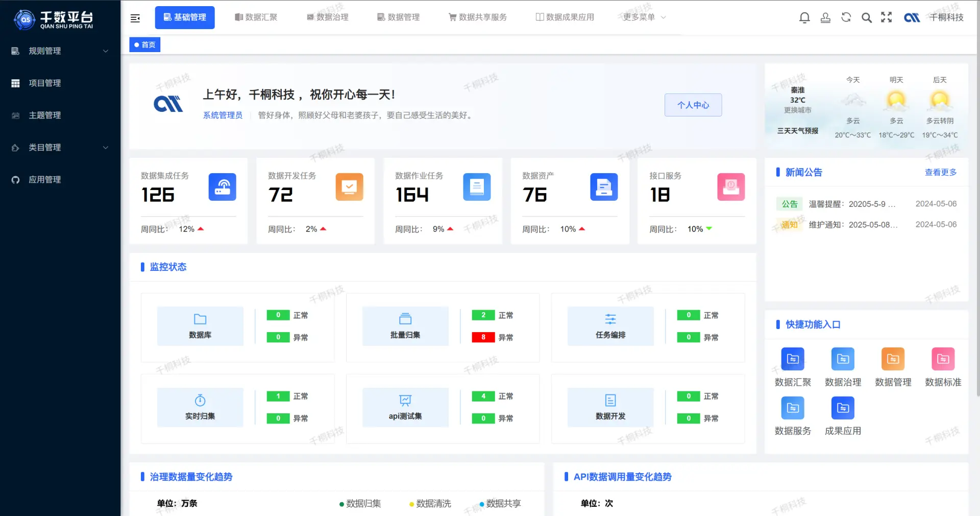Screen dimensions: 980x516
Task: Click the 164 数据作业任务 count
Action: 412,195
